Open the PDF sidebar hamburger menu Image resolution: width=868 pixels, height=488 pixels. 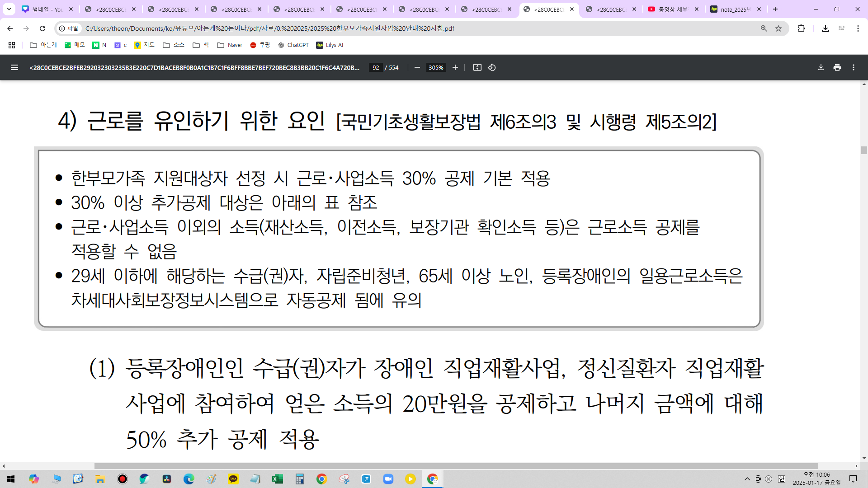(x=14, y=67)
